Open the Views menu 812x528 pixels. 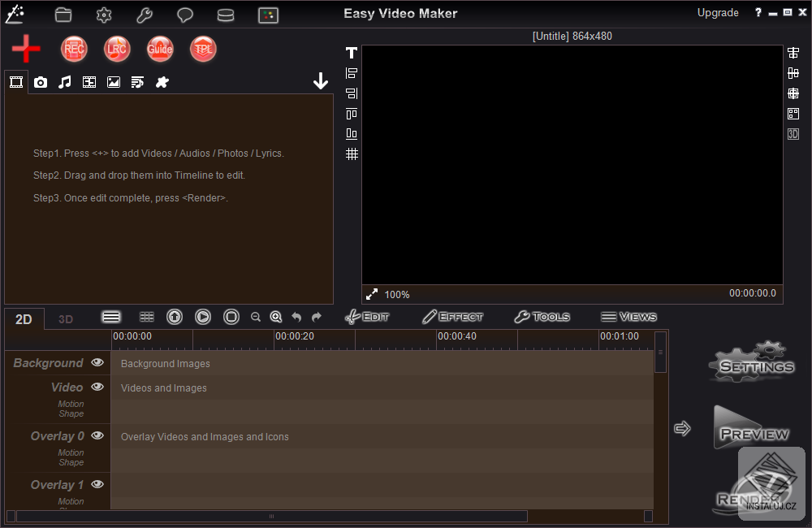(628, 317)
